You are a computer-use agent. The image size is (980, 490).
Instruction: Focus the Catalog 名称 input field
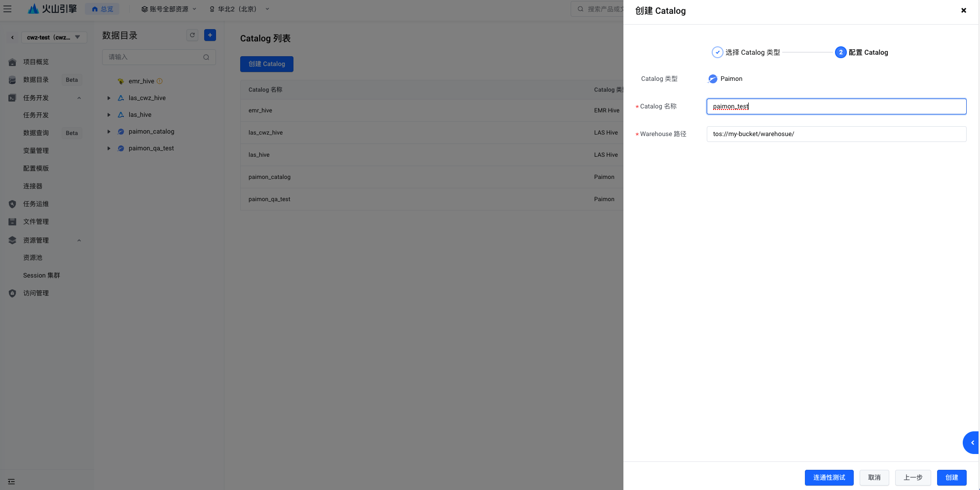[x=836, y=106]
